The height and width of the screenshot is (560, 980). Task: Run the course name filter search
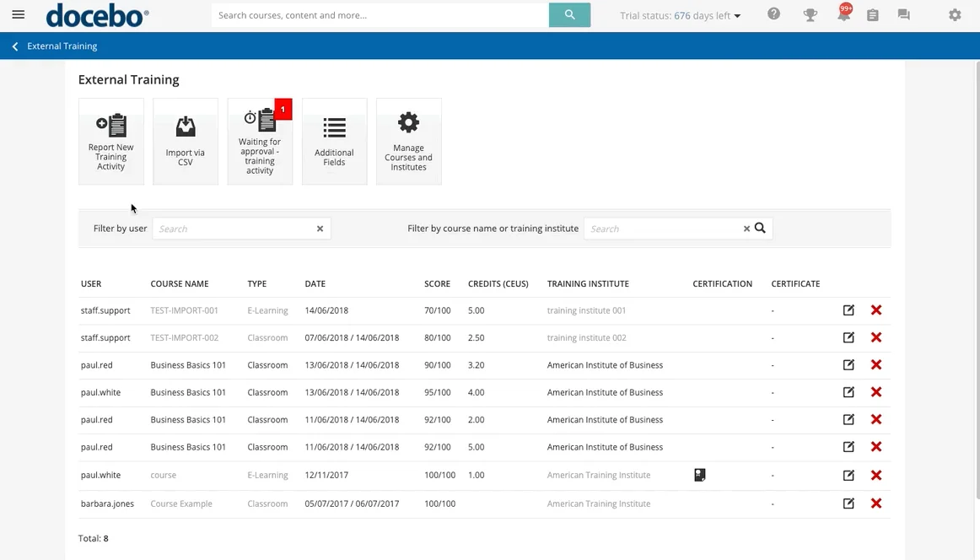(760, 229)
